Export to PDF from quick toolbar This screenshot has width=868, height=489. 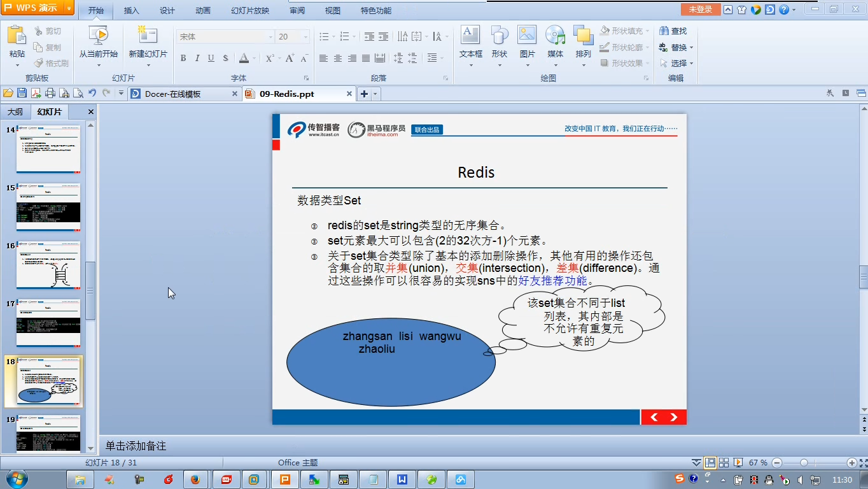[36, 93]
